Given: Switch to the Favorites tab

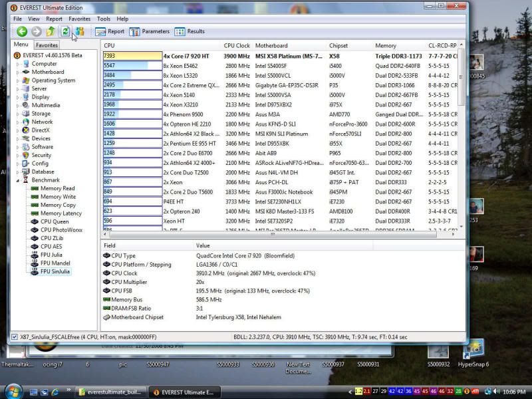Looking at the screenshot, I should [x=47, y=45].
